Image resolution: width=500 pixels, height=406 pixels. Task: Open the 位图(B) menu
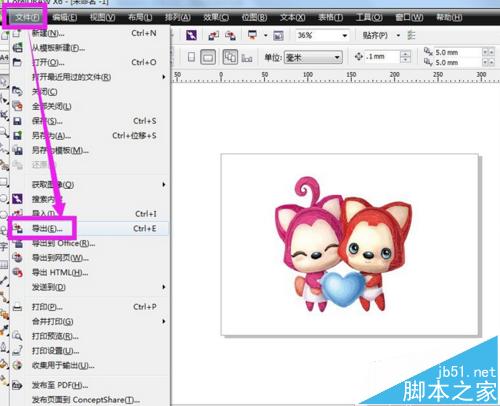pyautogui.click(x=254, y=17)
